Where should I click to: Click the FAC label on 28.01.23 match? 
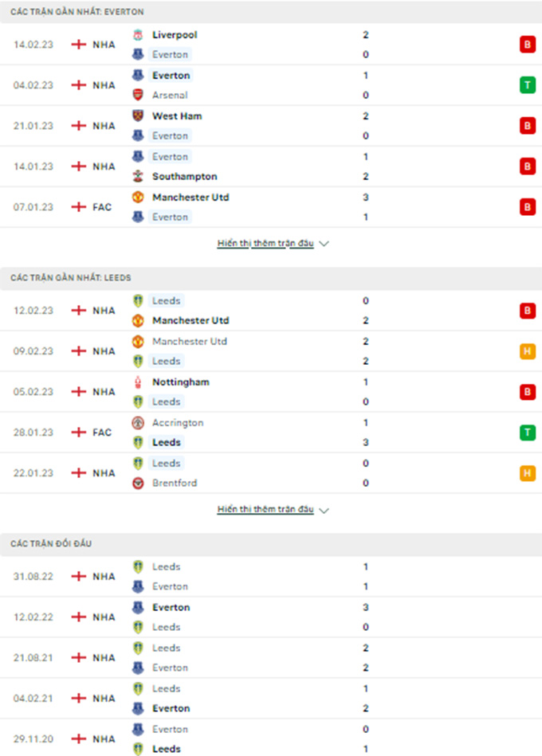click(102, 433)
